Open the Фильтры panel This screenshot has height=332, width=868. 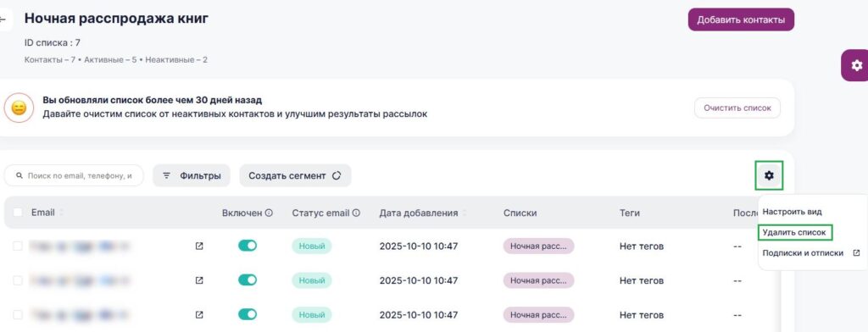(x=192, y=175)
